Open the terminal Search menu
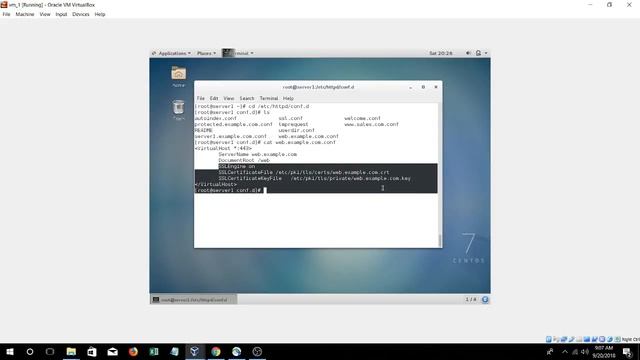 [x=247, y=98]
